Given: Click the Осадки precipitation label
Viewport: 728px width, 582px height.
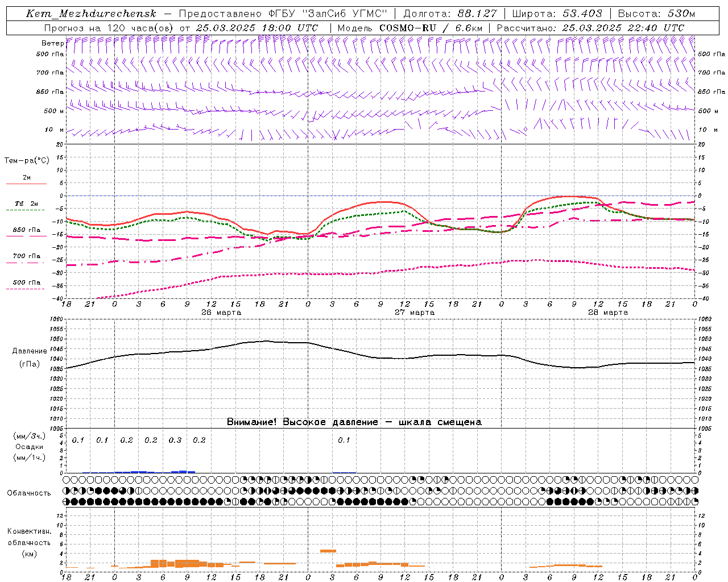Looking at the screenshot, I should [x=30, y=447].
